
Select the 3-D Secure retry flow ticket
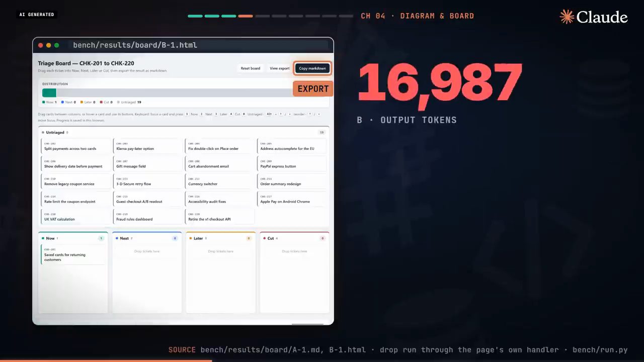click(x=147, y=182)
